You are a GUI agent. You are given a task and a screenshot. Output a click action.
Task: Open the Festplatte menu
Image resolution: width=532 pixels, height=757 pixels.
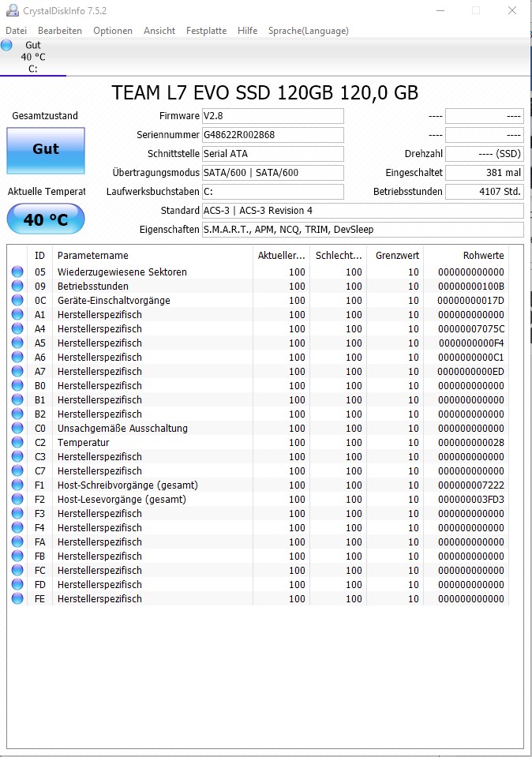click(x=206, y=31)
